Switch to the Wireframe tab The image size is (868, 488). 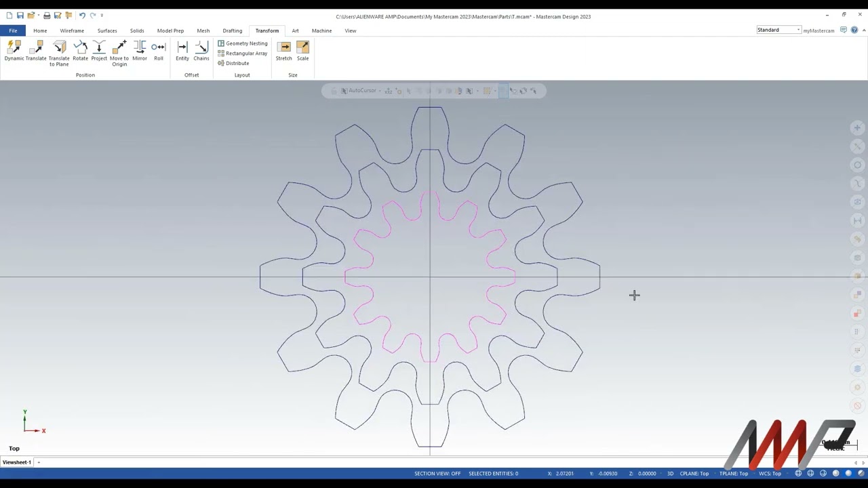tap(72, 30)
